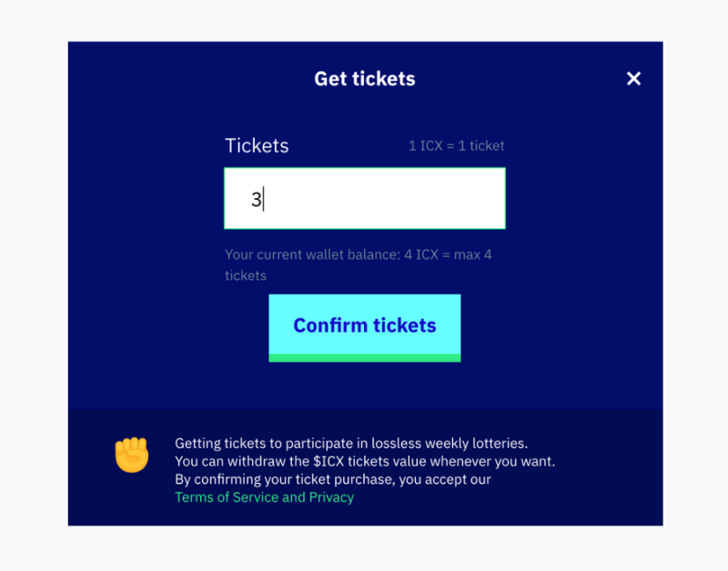
Task: Click the withdraw $ICX tickets value sentence
Action: coord(365,461)
